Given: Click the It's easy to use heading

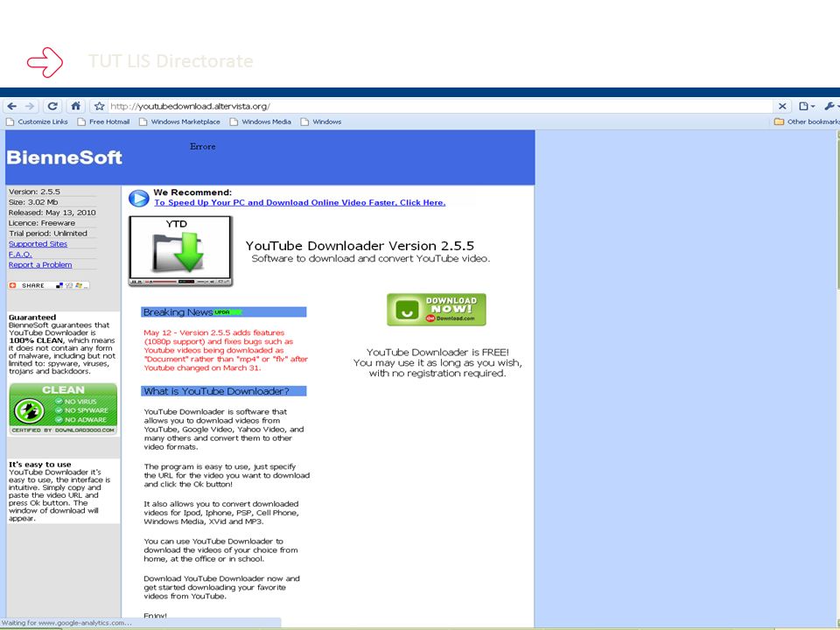Looking at the screenshot, I should pyautogui.click(x=39, y=465).
